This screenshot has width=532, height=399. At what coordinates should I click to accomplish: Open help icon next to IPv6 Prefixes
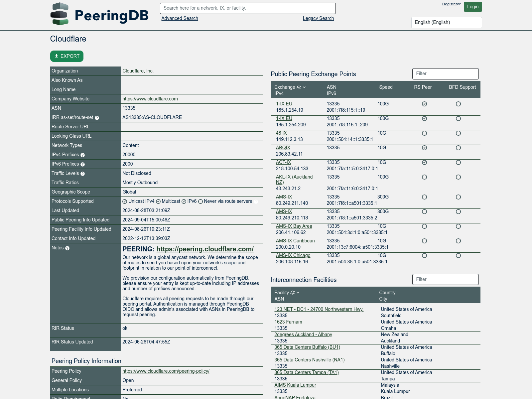(82, 164)
